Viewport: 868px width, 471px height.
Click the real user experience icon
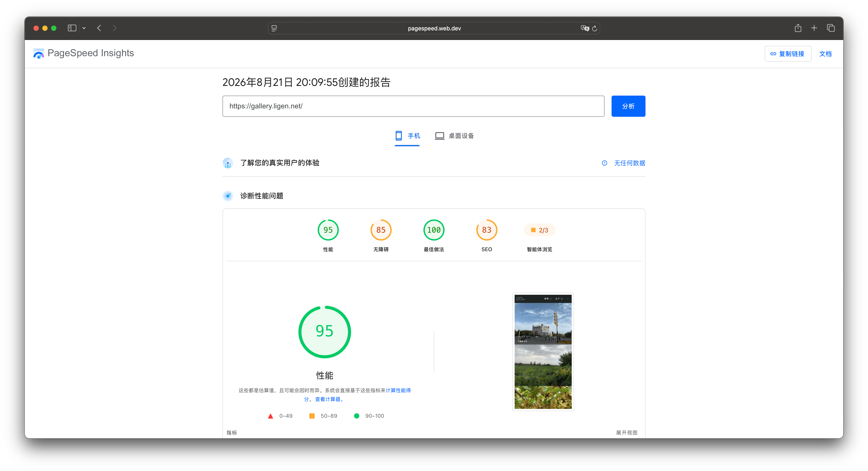click(228, 163)
